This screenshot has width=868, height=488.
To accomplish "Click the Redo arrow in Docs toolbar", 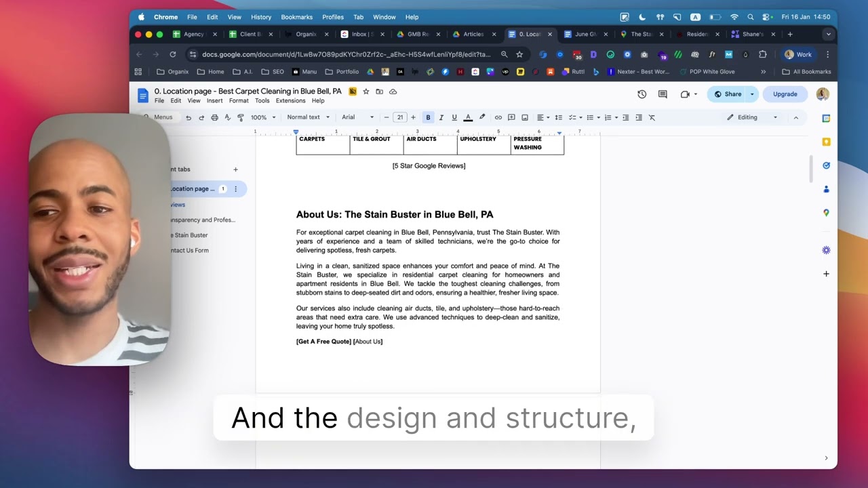I will (201, 117).
